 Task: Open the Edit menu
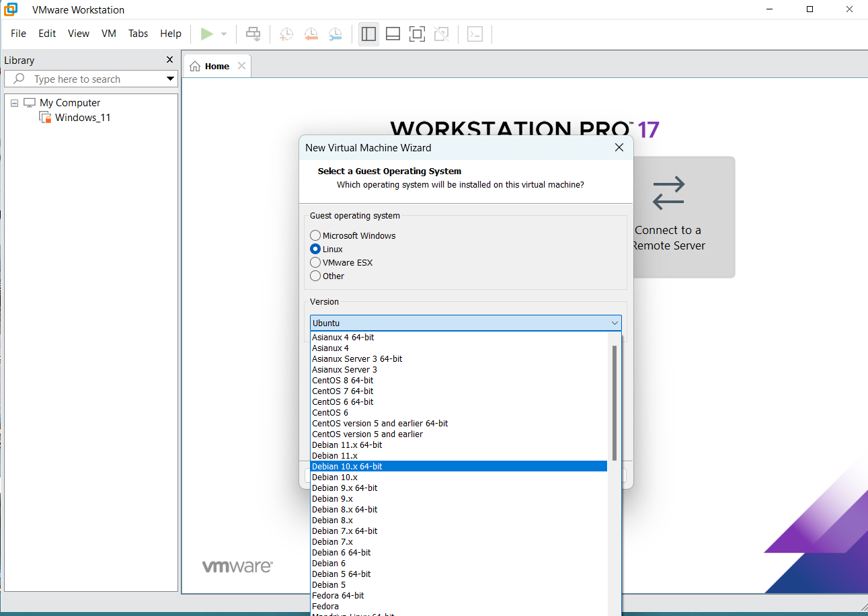pyautogui.click(x=47, y=34)
